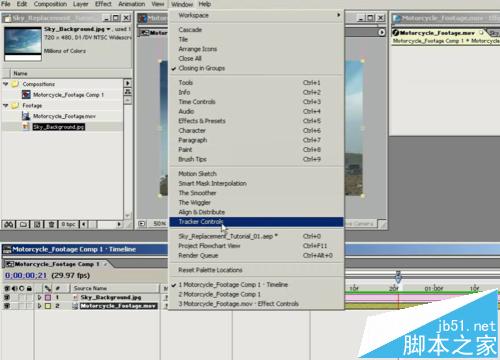The height and width of the screenshot is (360, 500).
Task: Choose Cascade from the Window menu
Action: (257, 30)
